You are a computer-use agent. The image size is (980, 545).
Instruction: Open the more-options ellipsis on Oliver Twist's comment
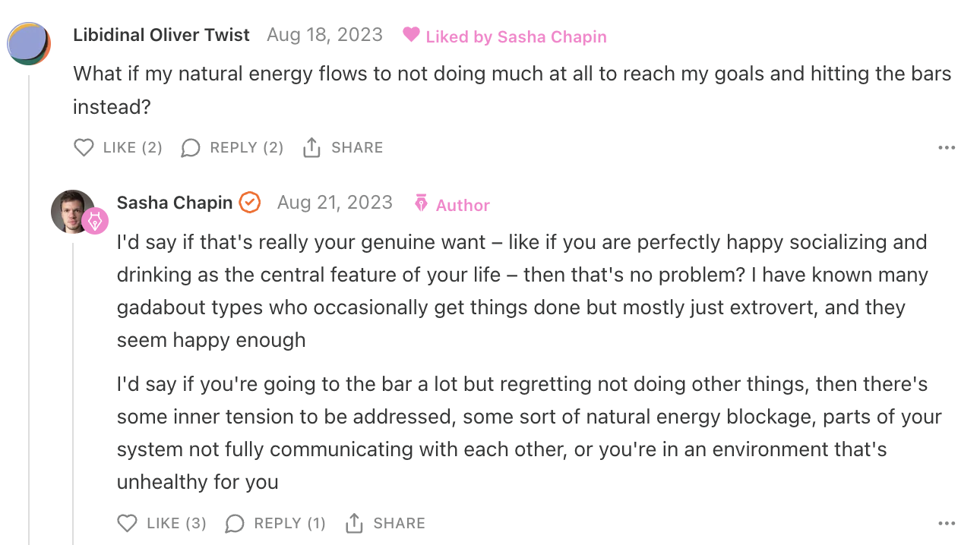tap(947, 147)
